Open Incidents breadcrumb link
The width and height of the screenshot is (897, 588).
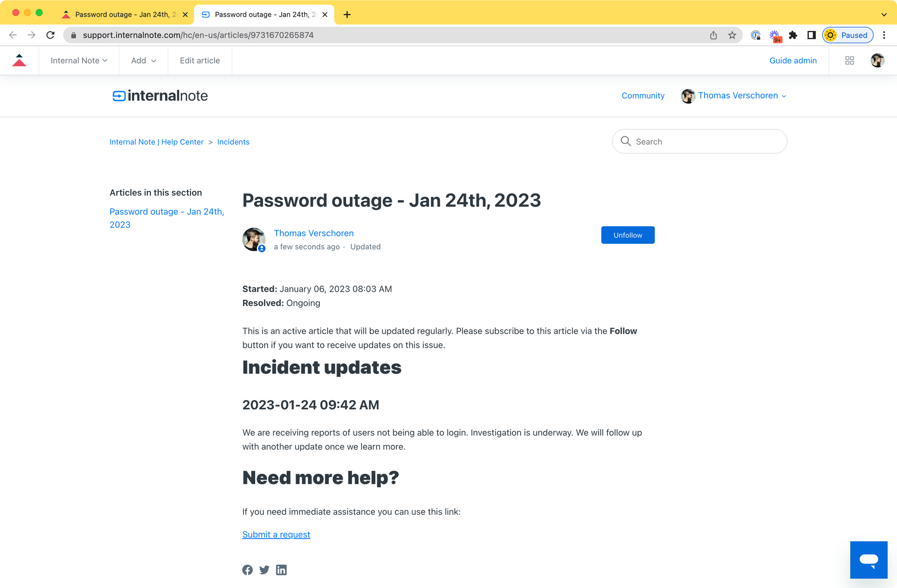233,142
